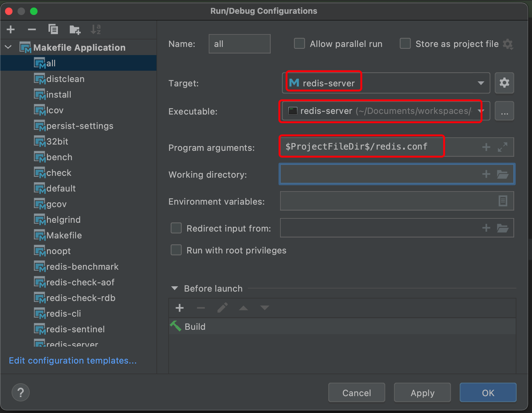The height and width of the screenshot is (413, 532).
Task: Open help with the question mark button
Action: (x=21, y=392)
